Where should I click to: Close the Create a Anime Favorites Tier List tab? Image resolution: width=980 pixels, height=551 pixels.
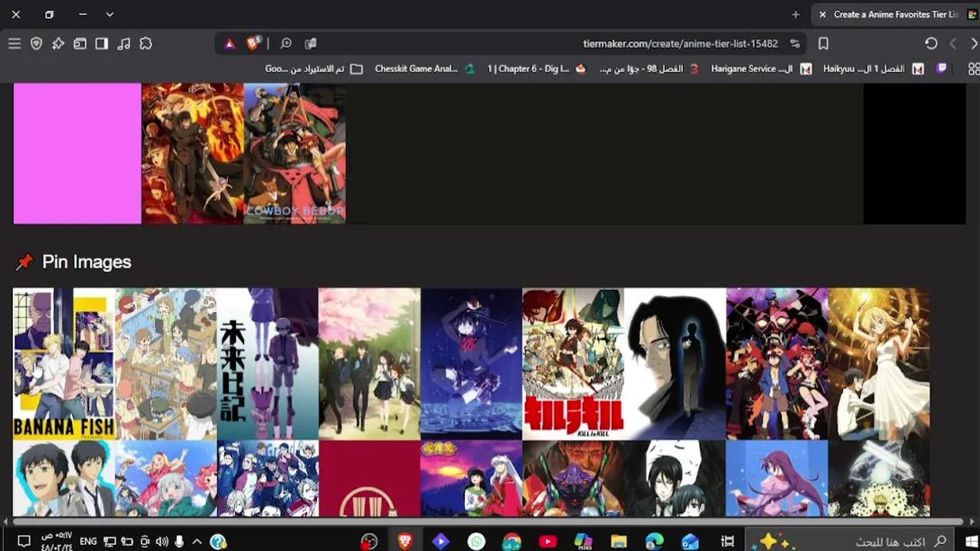click(822, 15)
